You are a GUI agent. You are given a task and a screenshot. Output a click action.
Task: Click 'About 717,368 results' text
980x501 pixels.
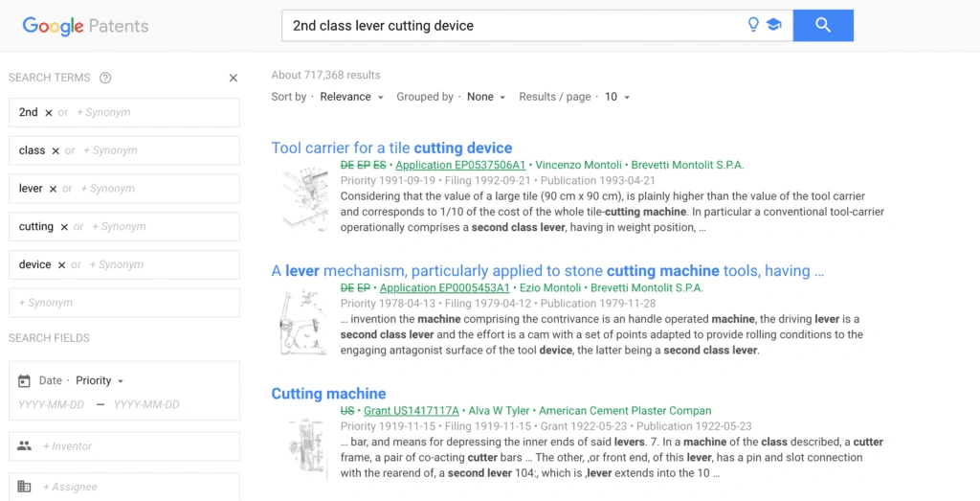point(325,75)
